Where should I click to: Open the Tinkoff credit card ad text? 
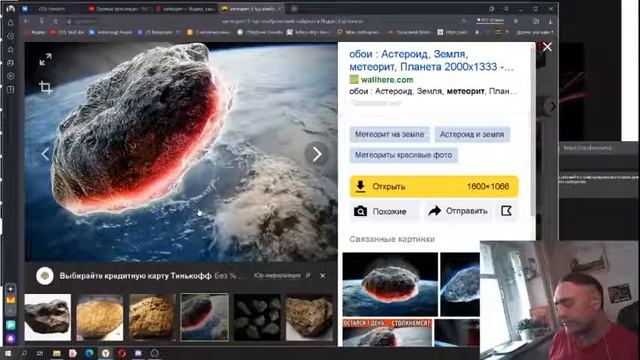pyautogui.click(x=136, y=276)
